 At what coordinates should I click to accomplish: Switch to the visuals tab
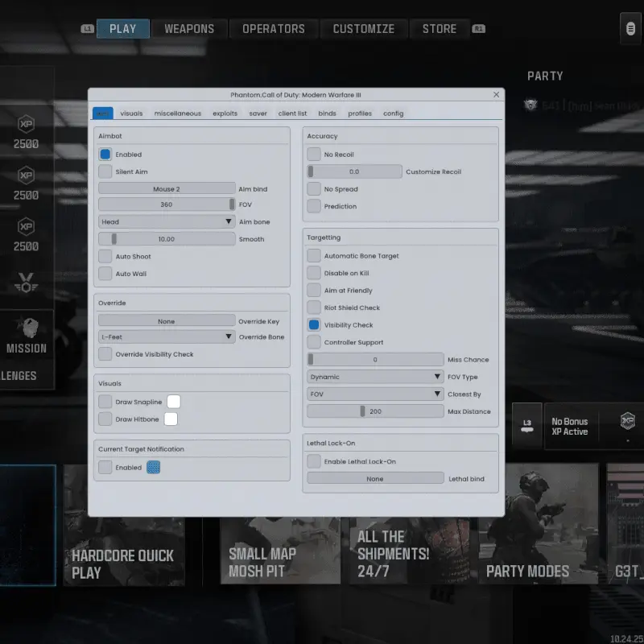point(131,114)
